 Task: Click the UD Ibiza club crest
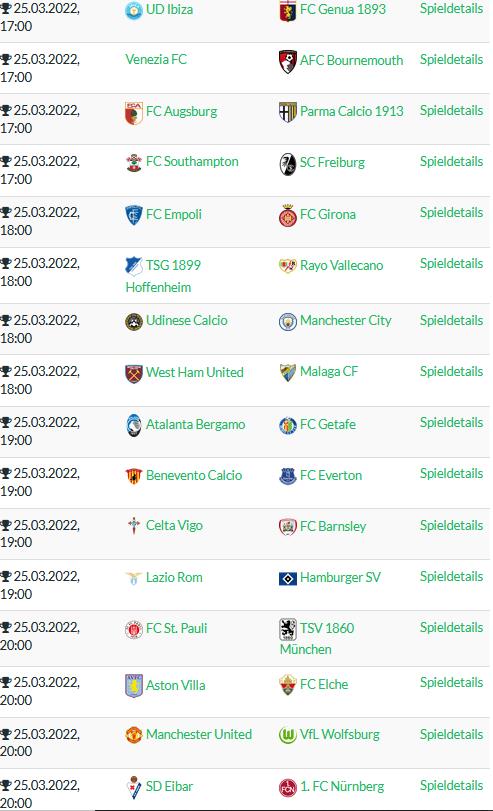click(133, 10)
